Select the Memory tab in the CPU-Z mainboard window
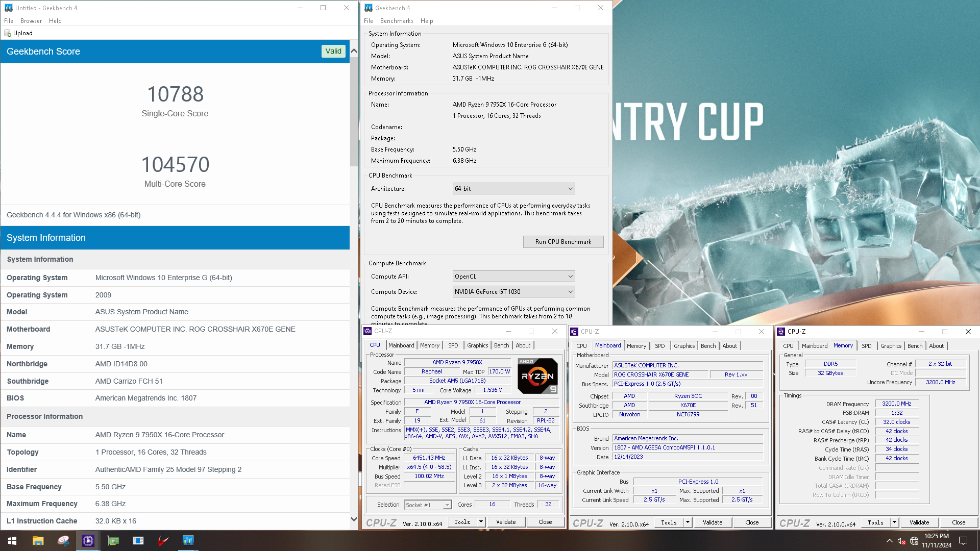This screenshot has height=551, width=980. coord(636,346)
